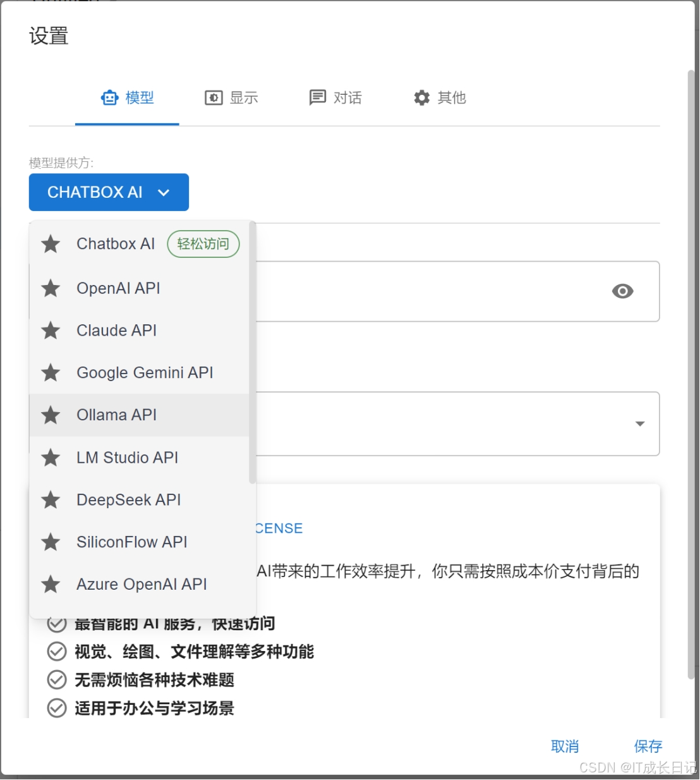700x780 pixels.
Task: Pick DeepSeek API provider
Action: pyautogui.click(x=140, y=500)
